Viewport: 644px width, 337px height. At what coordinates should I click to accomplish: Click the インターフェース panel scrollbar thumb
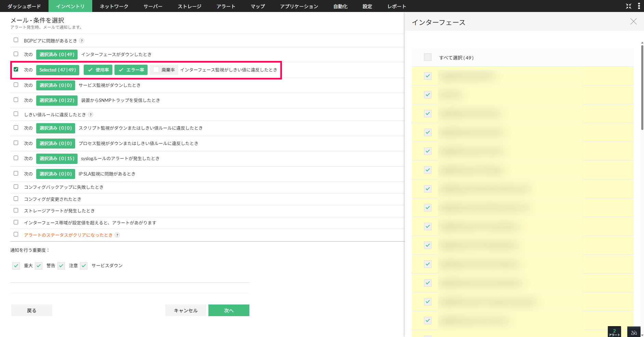(642, 87)
